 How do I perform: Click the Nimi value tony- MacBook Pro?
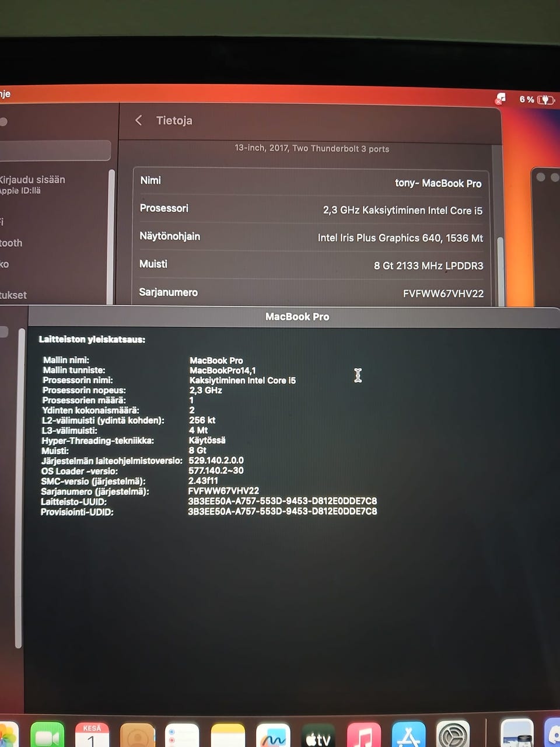click(x=438, y=183)
